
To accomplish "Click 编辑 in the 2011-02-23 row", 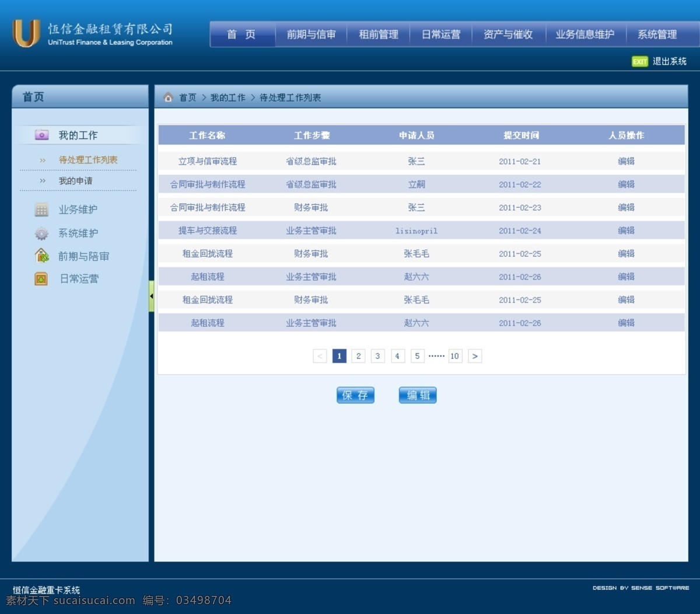I will 626,207.
